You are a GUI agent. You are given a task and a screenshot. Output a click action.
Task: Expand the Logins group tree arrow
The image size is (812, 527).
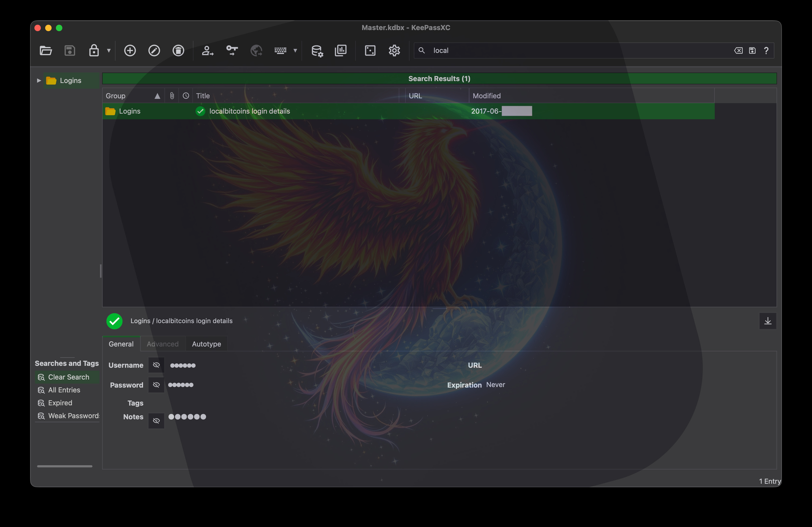pos(39,81)
